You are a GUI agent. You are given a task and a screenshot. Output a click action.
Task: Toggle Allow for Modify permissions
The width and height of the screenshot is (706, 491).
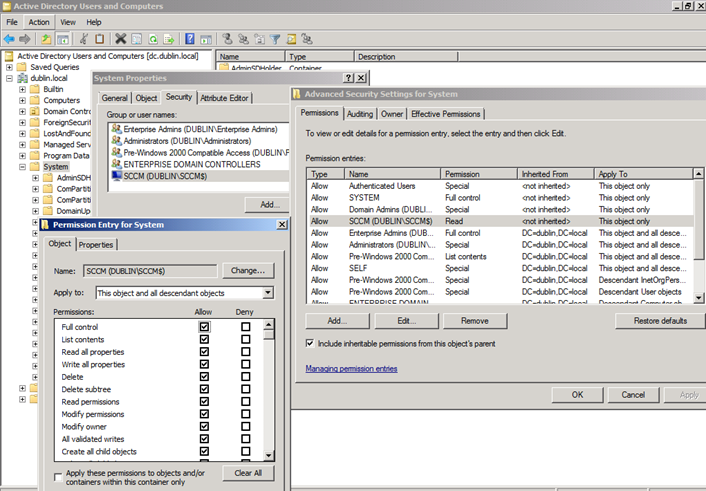[x=204, y=414]
